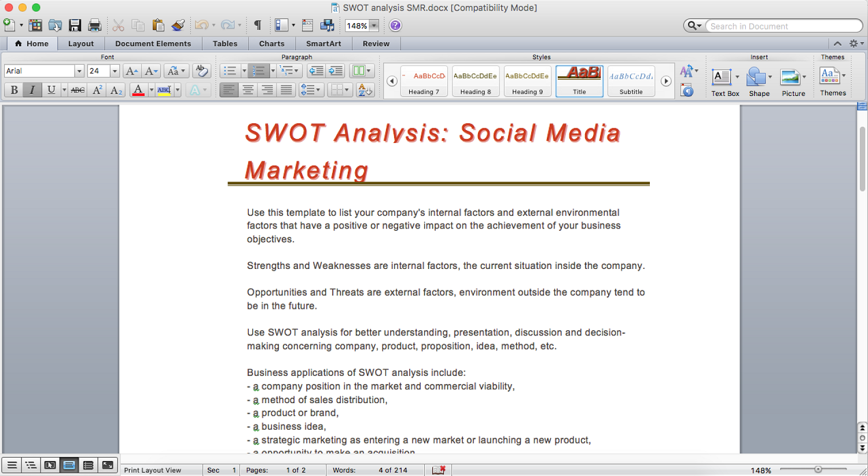868x476 pixels.
Task: Click the zoom slider in status bar
Action: (x=818, y=469)
